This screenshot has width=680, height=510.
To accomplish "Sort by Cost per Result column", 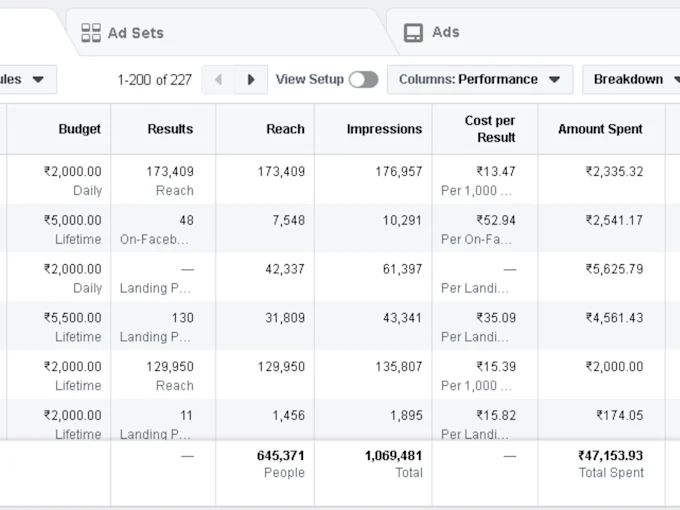I will point(490,129).
